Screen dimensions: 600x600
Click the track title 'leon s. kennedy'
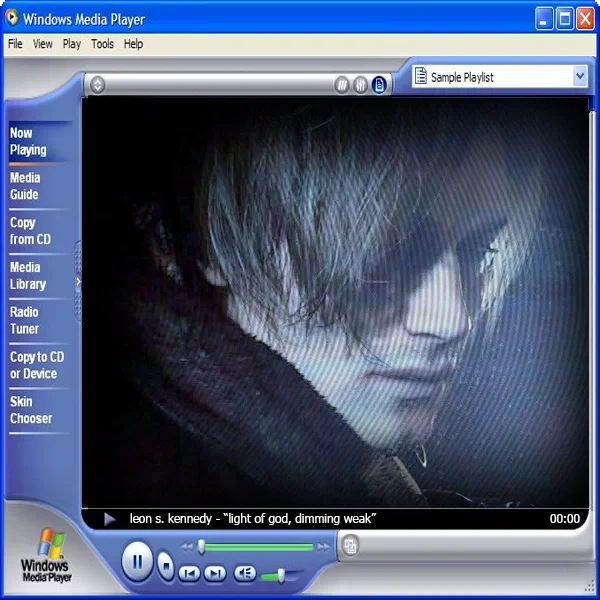tap(170, 518)
